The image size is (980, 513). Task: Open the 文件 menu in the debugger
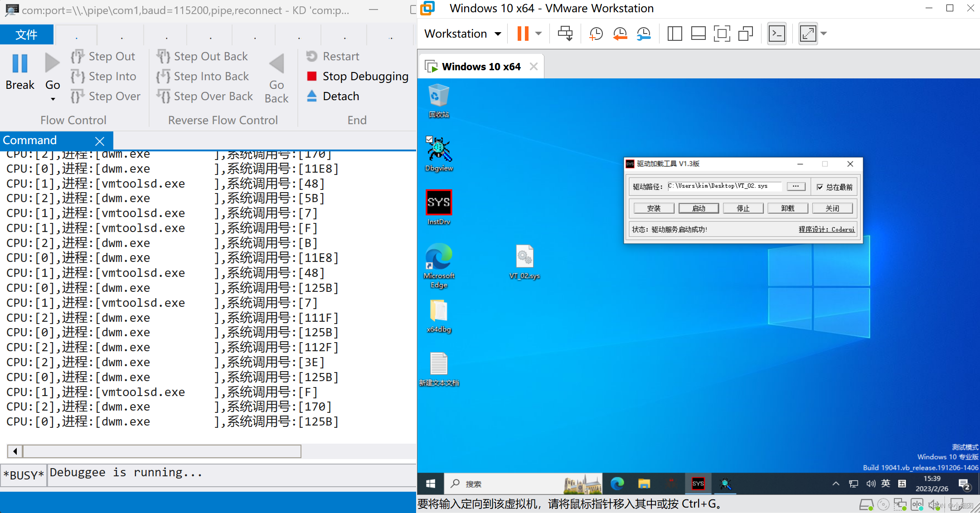point(27,34)
